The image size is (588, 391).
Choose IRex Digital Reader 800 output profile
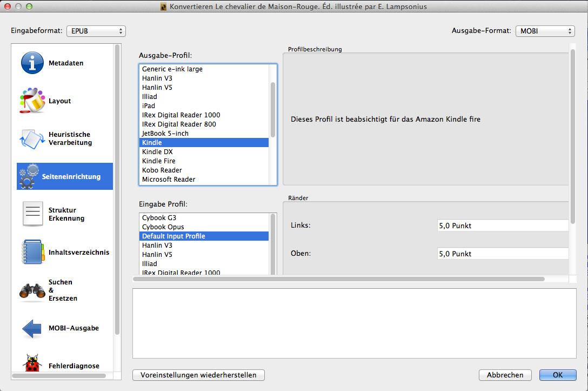click(x=204, y=124)
